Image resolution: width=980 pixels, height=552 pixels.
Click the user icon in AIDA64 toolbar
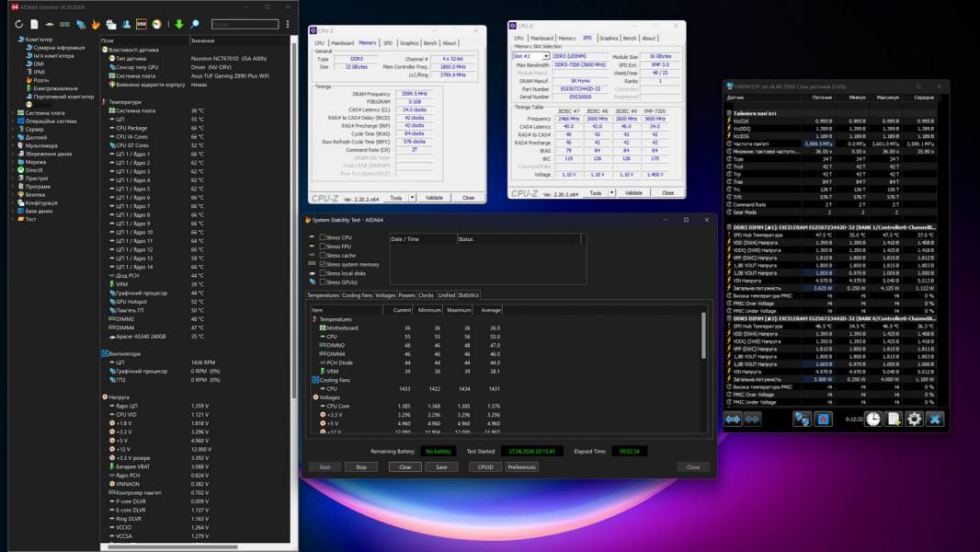126,24
